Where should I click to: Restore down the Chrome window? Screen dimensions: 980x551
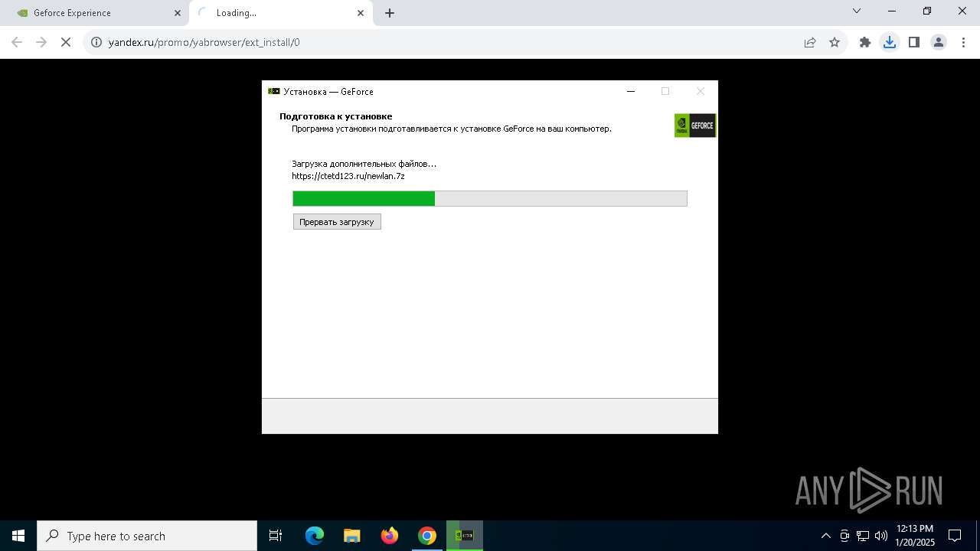(927, 11)
